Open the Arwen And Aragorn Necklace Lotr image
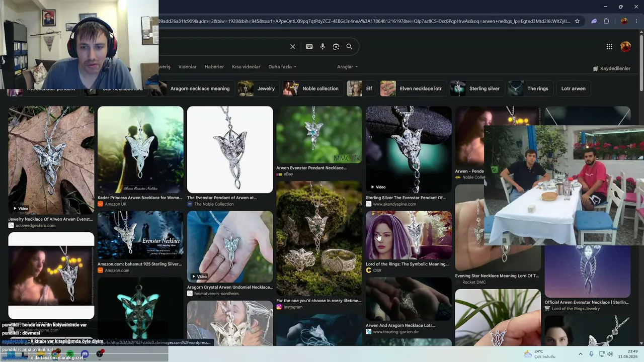Viewport: 644px width, 362px height. coord(409,299)
